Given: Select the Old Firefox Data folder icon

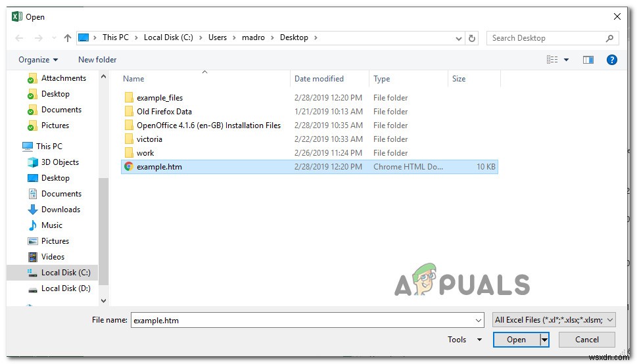Looking at the screenshot, I should click(129, 111).
